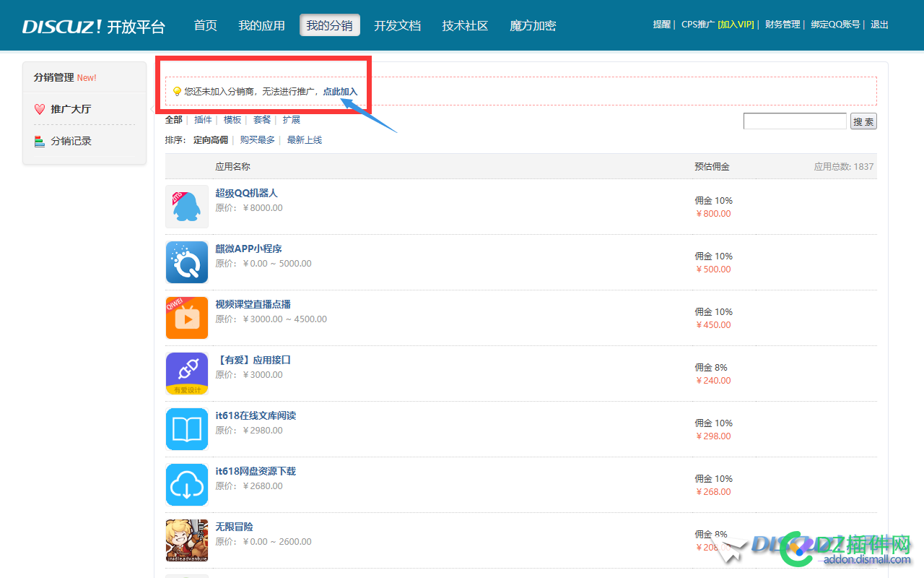Screen dimensions: 924x578
Task: Open the 超级QQ机器人 title link
Action: [x=246, y=193]
